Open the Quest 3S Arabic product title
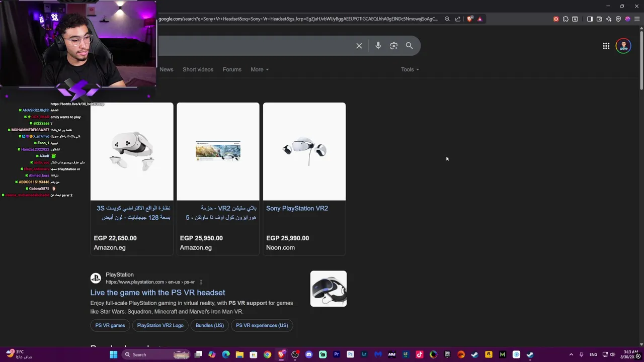644x362 pixels. (x=133, y=213)
